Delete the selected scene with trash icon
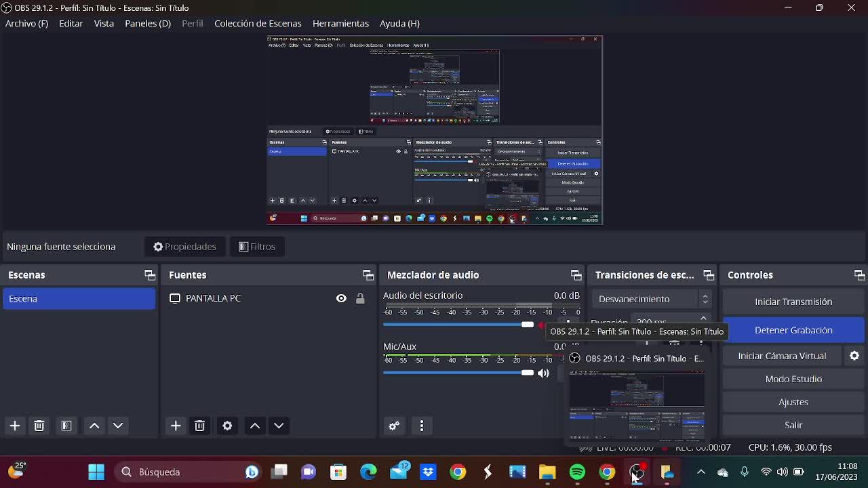 tap(39, 426)
